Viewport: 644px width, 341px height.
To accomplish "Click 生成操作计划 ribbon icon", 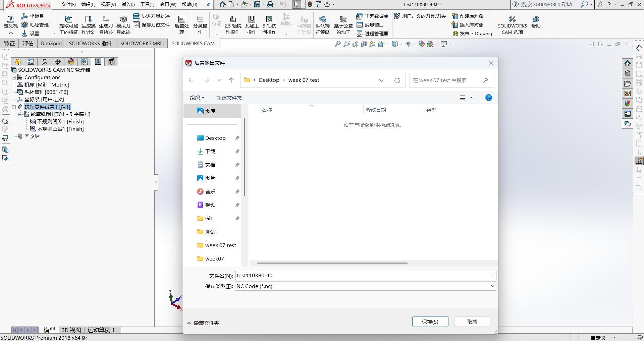I will coord(89,25).
